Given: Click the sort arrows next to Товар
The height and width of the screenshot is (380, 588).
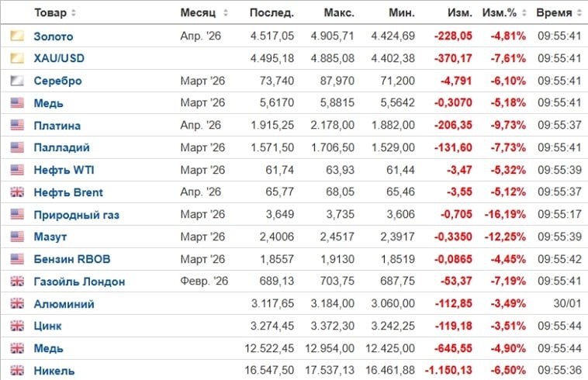Looking at the screenshot, I should (74, 13).
